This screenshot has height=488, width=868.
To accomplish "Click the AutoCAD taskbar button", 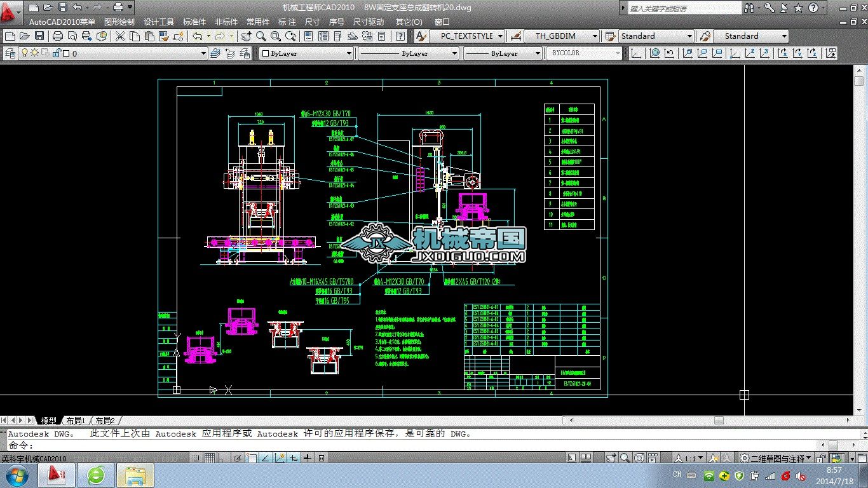I will [57, 476].
